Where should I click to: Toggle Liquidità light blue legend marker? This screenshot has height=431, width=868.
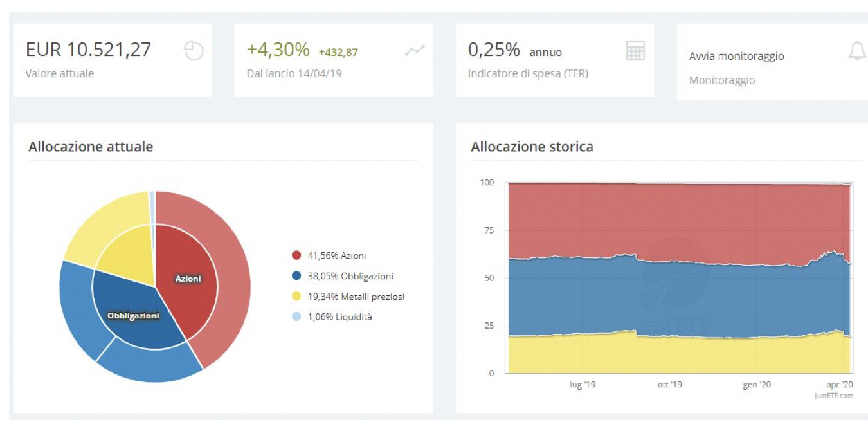296,316
